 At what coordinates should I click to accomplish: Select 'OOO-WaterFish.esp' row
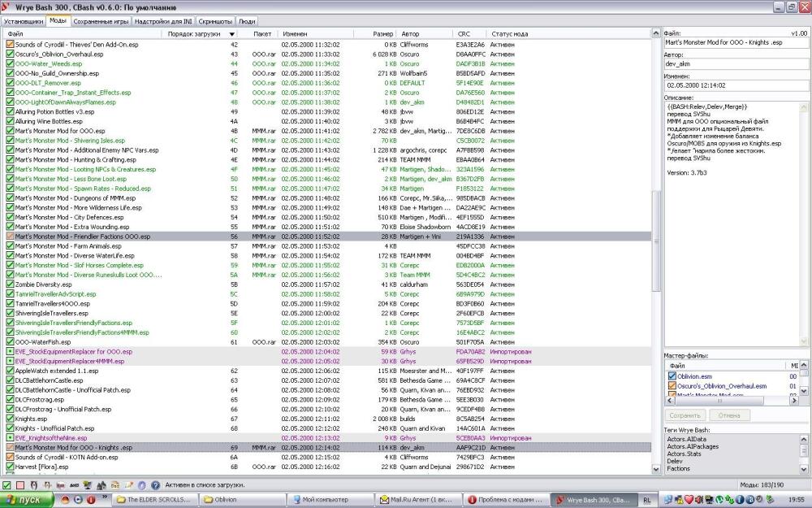327,342
